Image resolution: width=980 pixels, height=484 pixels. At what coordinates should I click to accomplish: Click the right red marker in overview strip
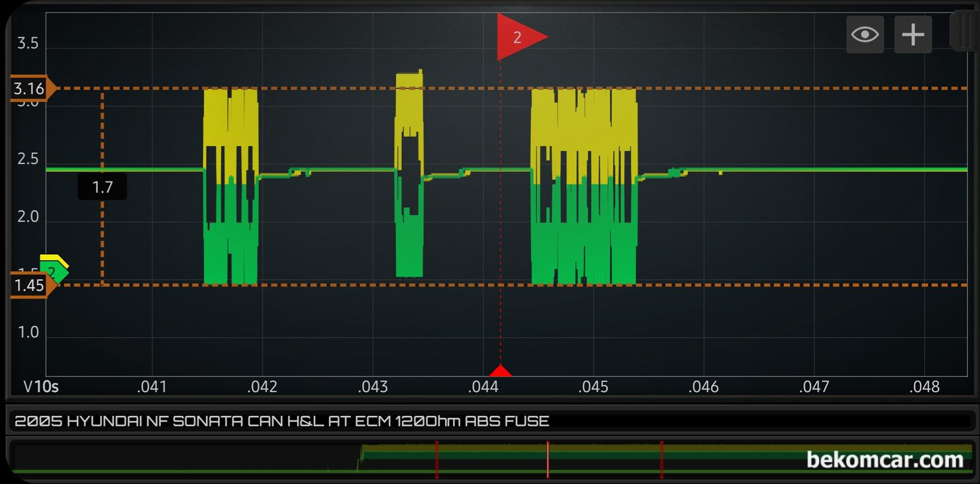(x=661, y=460)
